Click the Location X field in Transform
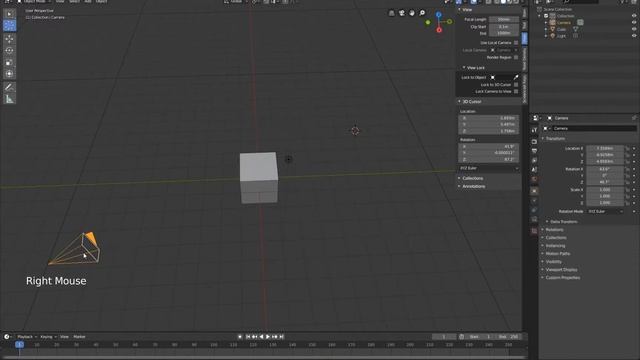This screenshot has height=360, width=640. pyautogui.click(x=605, y=148)
